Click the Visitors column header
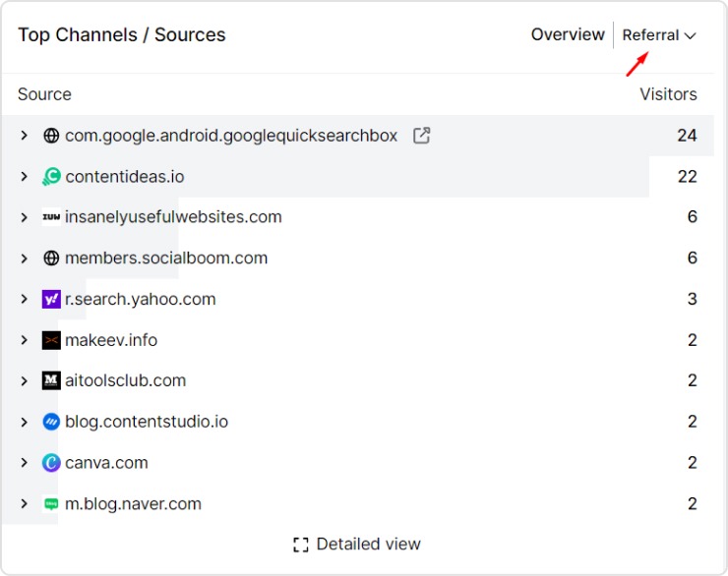The height and width of the screenshot is (576, 728). coord(668,94)
